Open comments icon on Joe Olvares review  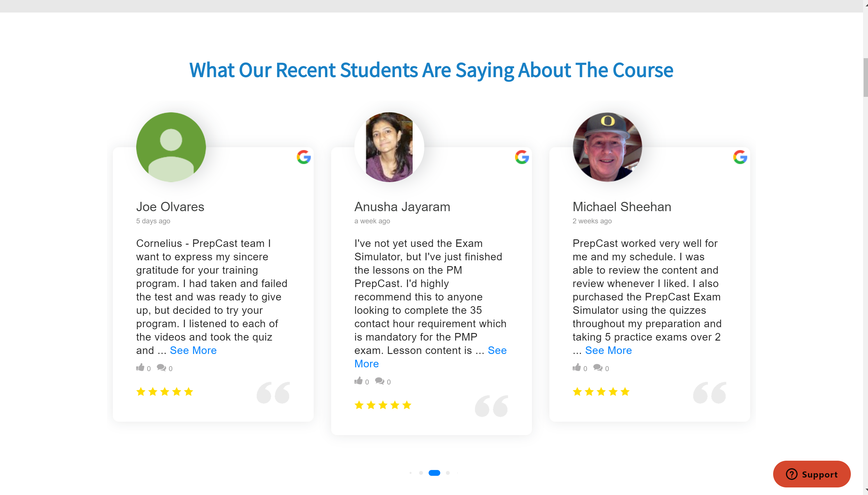click(161, 368)
